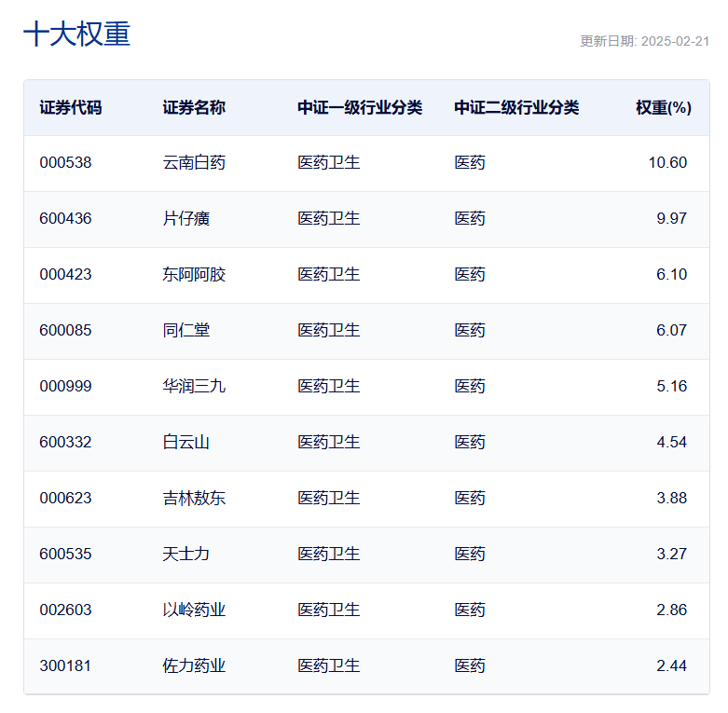Select the name 佐力药业

[x=194, y=666]
